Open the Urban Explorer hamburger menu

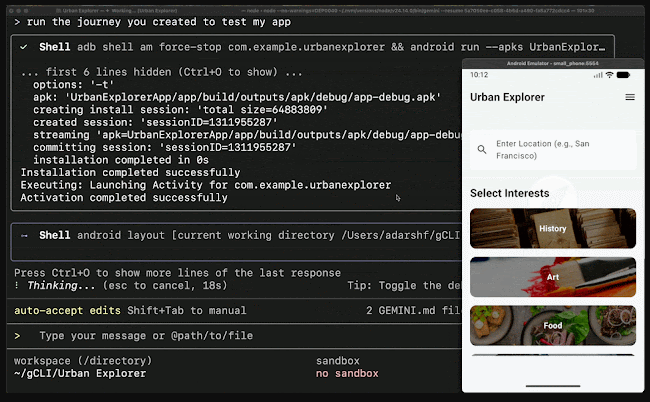629,97
